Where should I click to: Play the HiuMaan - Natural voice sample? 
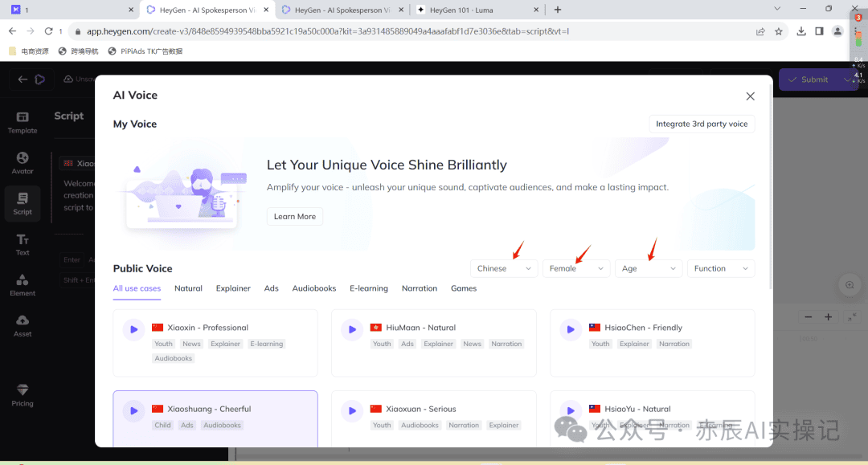click(352, 329)
